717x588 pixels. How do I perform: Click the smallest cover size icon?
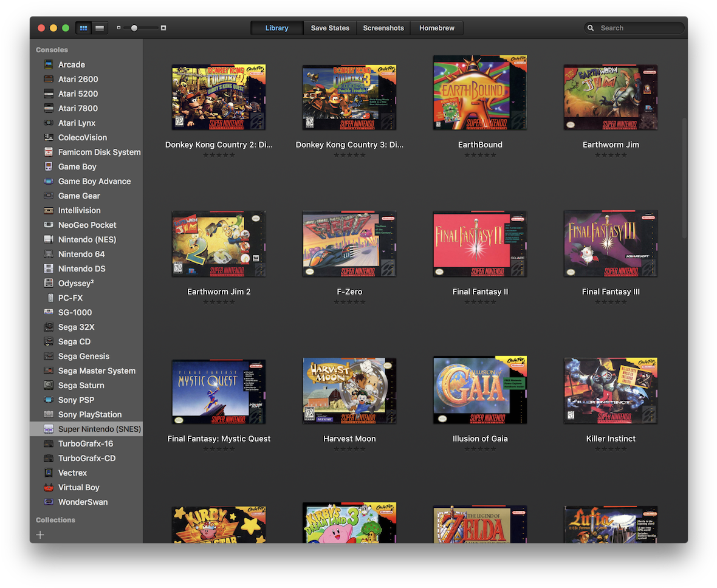tap(119, 28)
